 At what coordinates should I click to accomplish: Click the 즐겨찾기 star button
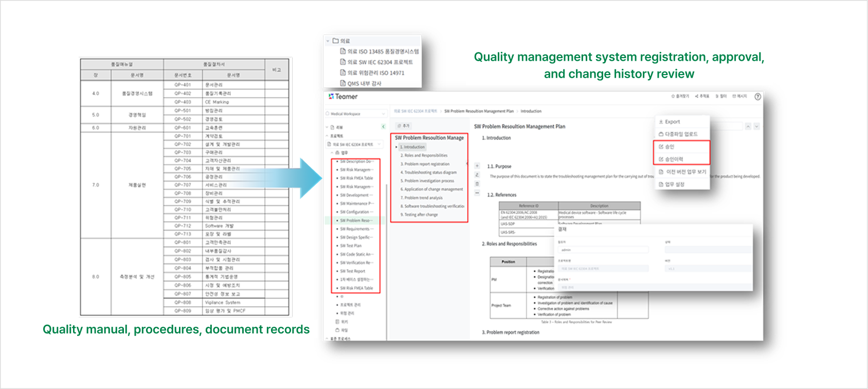pyautogui.click(x=680, y=96)
